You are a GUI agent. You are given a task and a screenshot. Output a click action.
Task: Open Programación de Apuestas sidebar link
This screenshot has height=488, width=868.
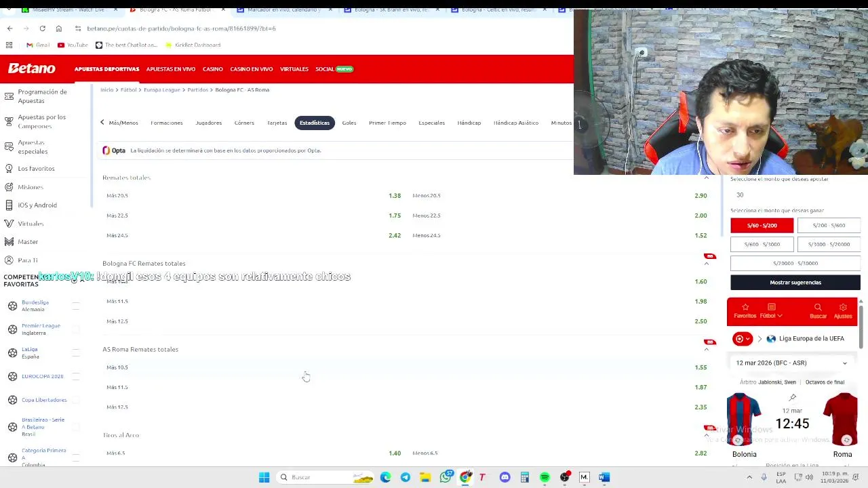click(x=42, y=96)
